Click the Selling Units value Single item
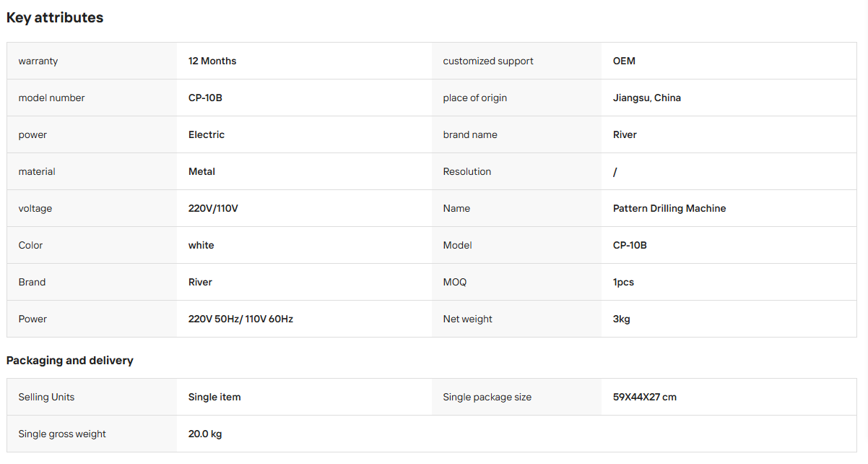This screenshot has width=868, height=464. [214, 397]
